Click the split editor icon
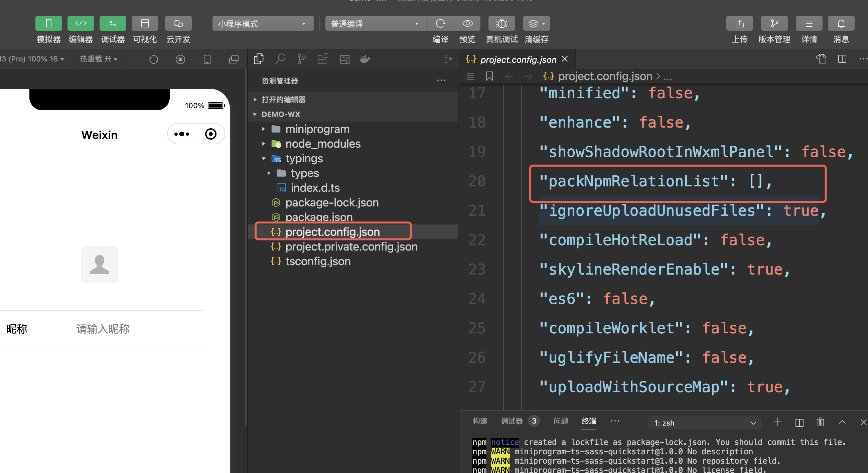Screen dimensions: 868x473 click(x=842, y=59)
